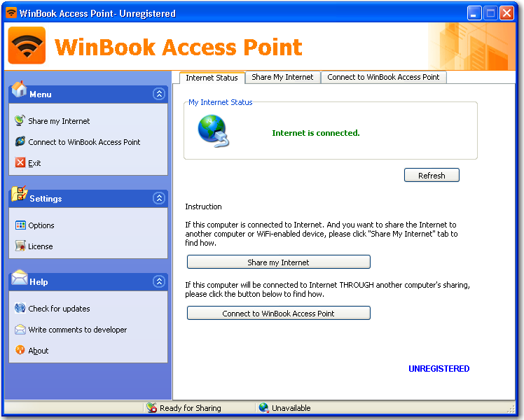Click the Check for updates globe icon

click(x=20, y=308)
